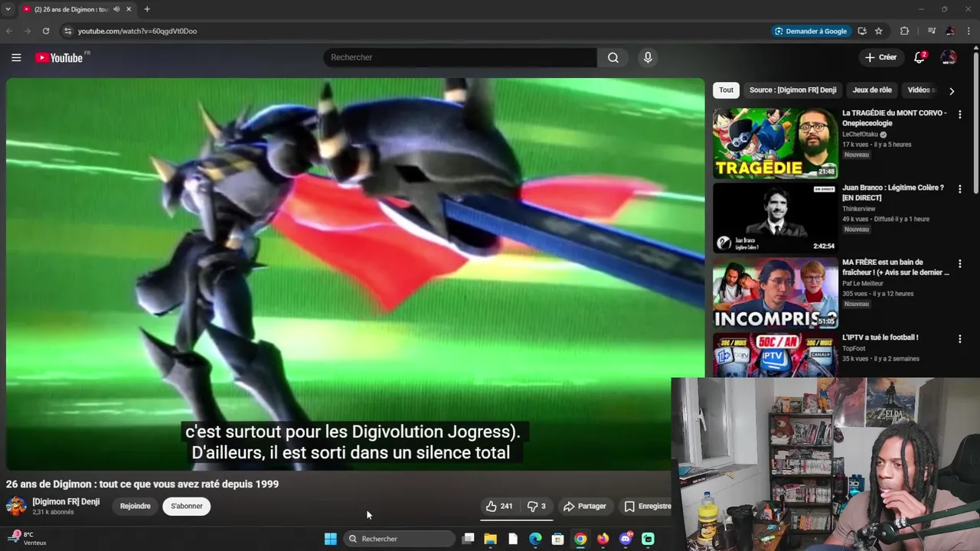Mute tab via speaker icon on tab

coord(116,9)
